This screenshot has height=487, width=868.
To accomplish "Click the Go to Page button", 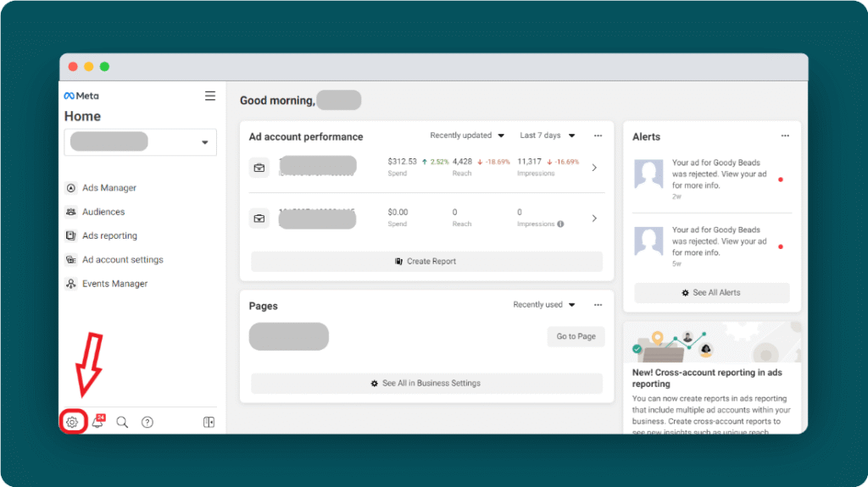I will click(576, 336).
